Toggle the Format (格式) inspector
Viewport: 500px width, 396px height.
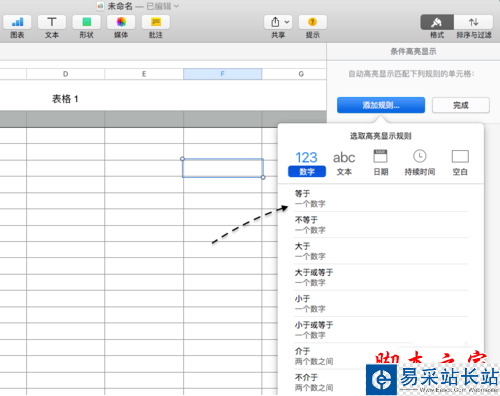[x=437, y=22]
